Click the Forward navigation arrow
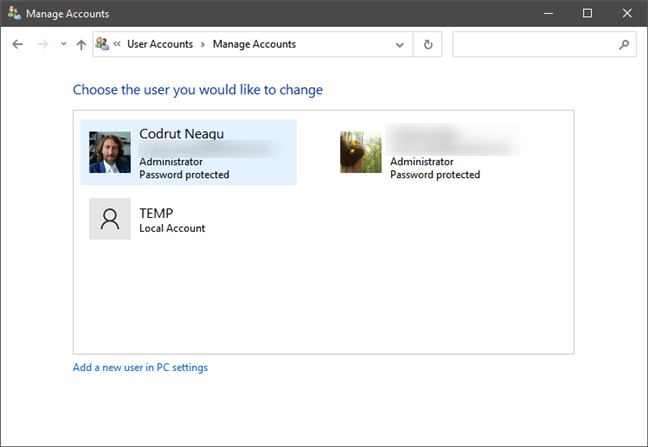Viewport: 648px width, 447px height. [42, 45]
